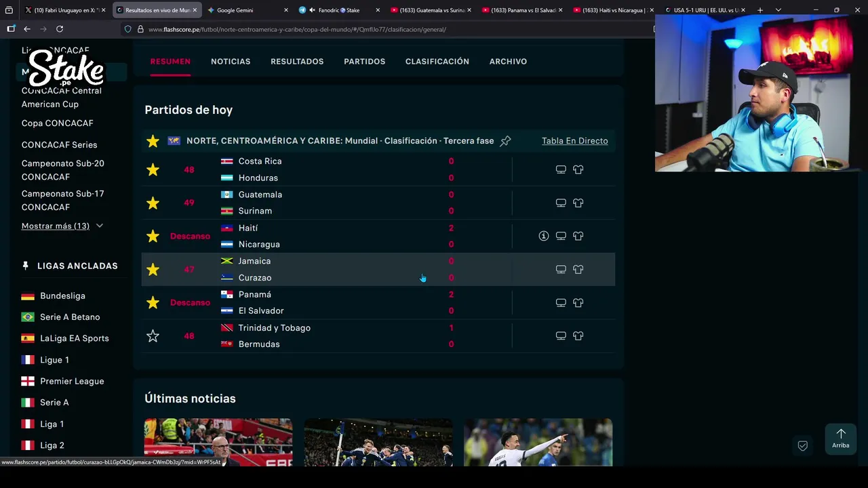Open the Tabla En Directo link
The width and height of the screenshot is (868, 488).
pyautogui.click(x=574, y=141)
